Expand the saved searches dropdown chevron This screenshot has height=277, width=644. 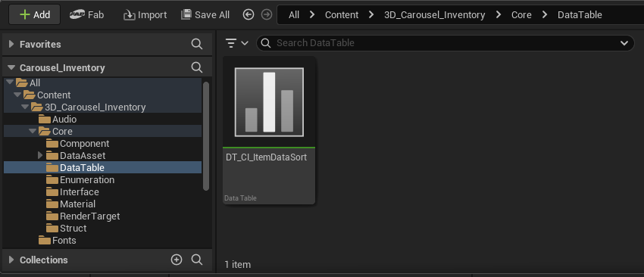(624, 43)
